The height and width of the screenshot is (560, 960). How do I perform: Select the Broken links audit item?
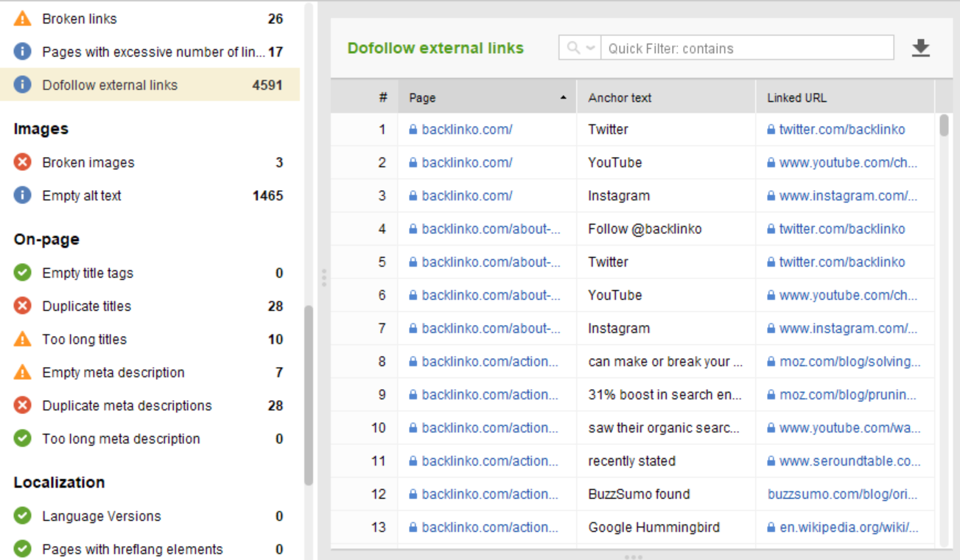click(x=150, y=18)
